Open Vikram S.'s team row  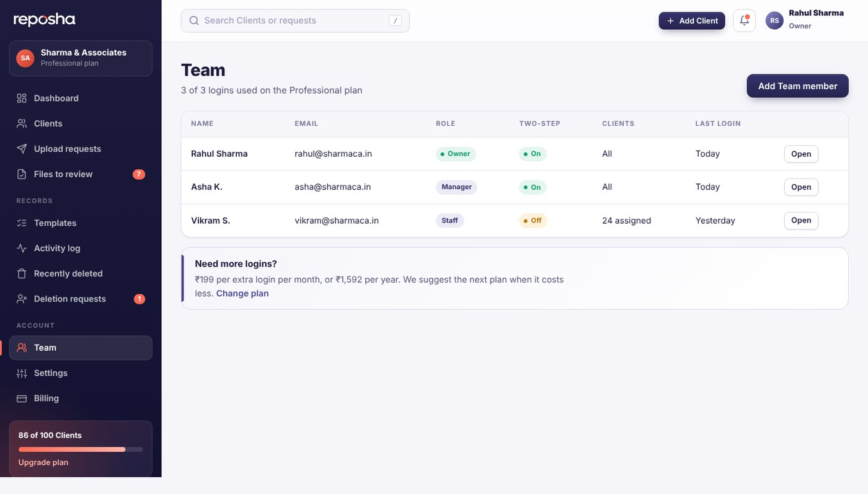pos(801,220)
